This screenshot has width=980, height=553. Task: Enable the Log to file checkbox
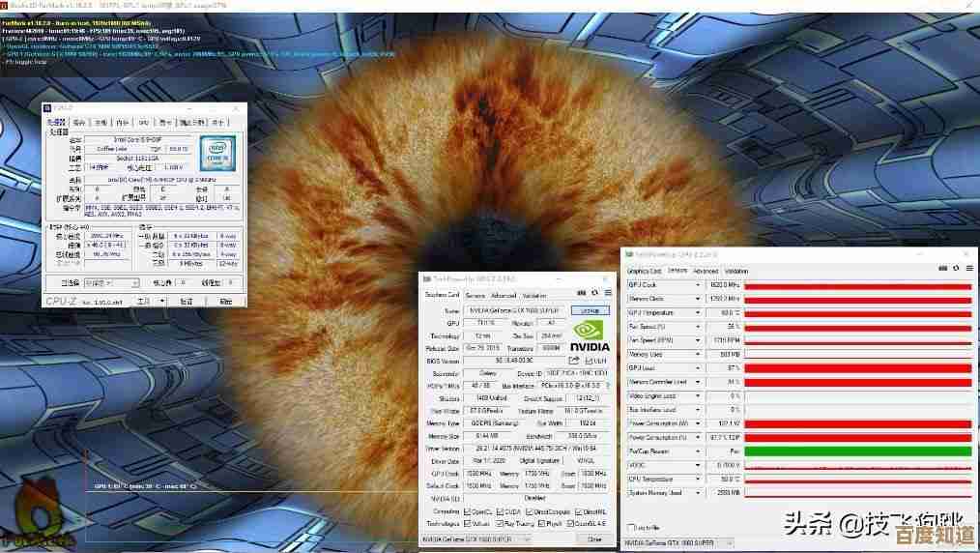tap(631, 527)
